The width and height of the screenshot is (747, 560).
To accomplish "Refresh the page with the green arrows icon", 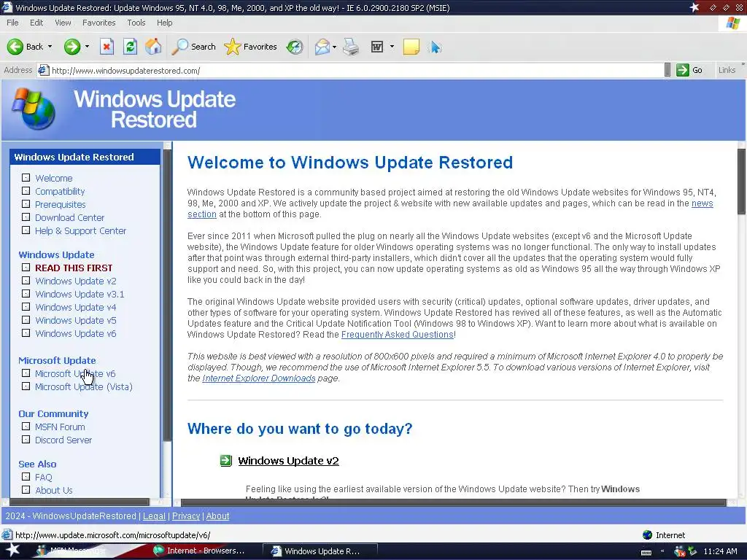I will point(130,47).
